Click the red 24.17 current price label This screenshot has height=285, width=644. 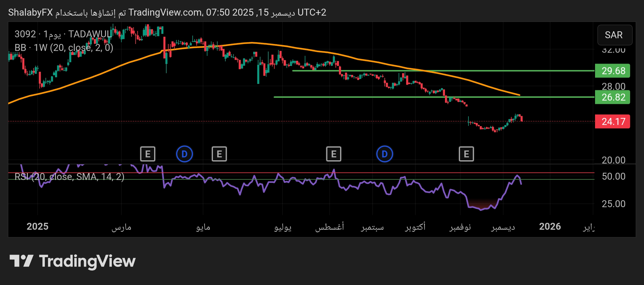coord(612,122)
